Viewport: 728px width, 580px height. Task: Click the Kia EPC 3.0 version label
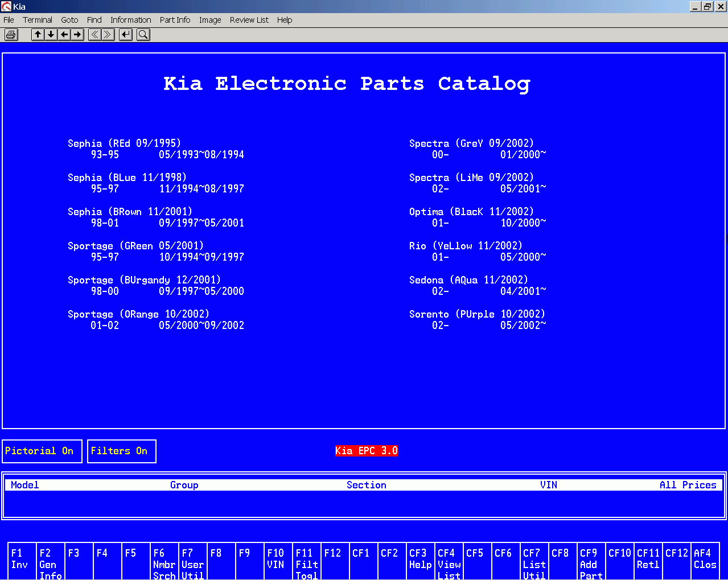pos(367,451)
